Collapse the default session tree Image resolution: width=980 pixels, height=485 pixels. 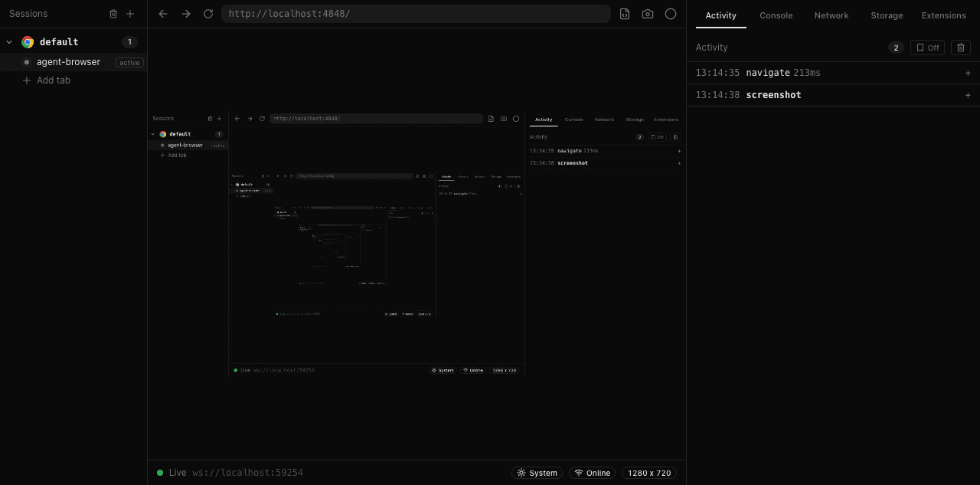click(x=9, y=42)
